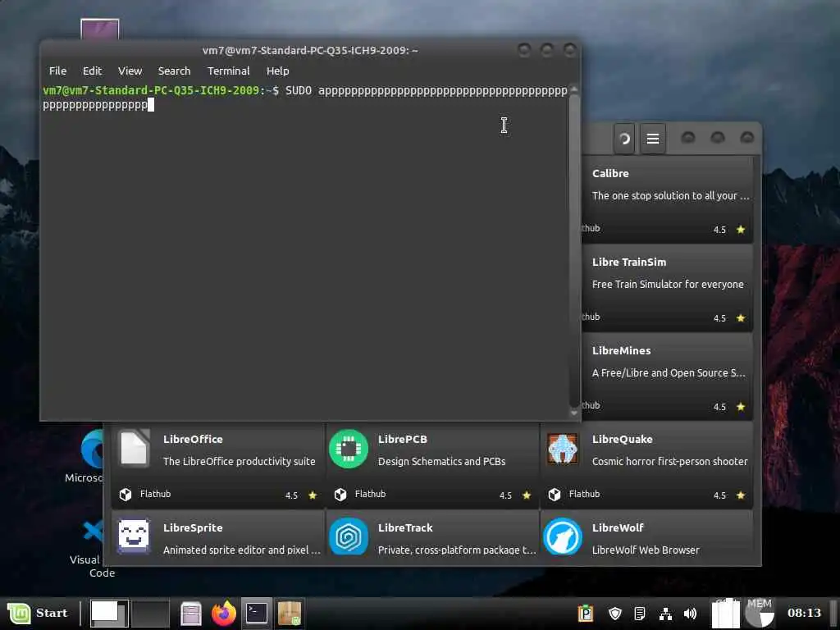Open the terminal File menu

tap(58, 71)
